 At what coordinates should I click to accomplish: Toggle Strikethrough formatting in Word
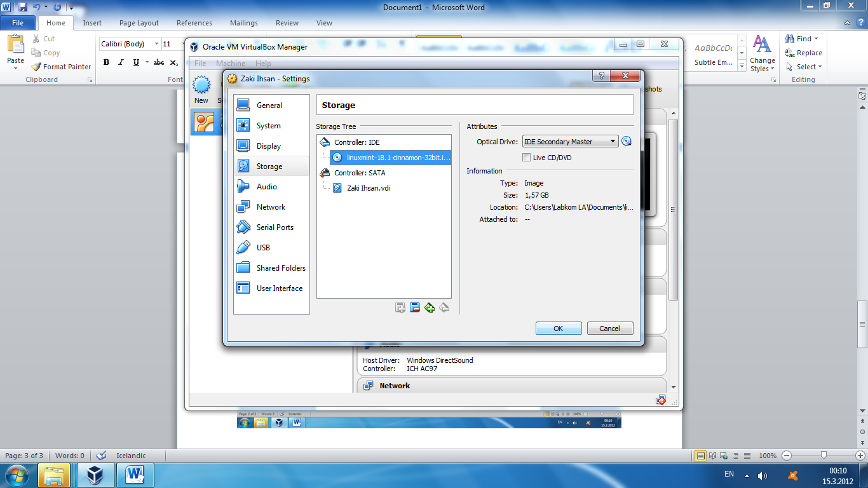pyautogui.click(x=159, y=62)
